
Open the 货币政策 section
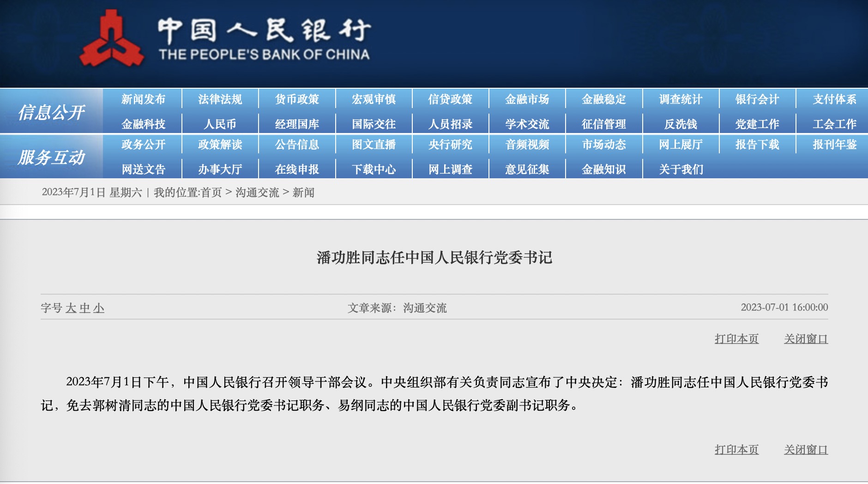(297, 99)
